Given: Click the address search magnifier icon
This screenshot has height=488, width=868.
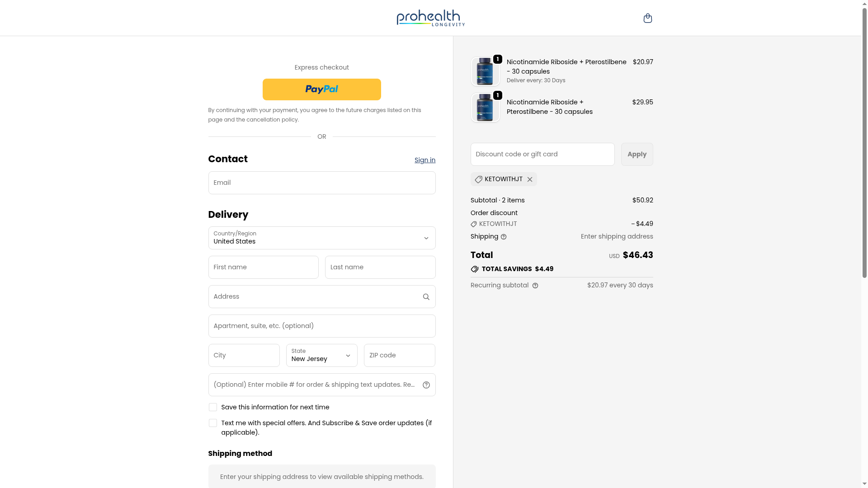Looking at the screenshot, I should 426,297.
